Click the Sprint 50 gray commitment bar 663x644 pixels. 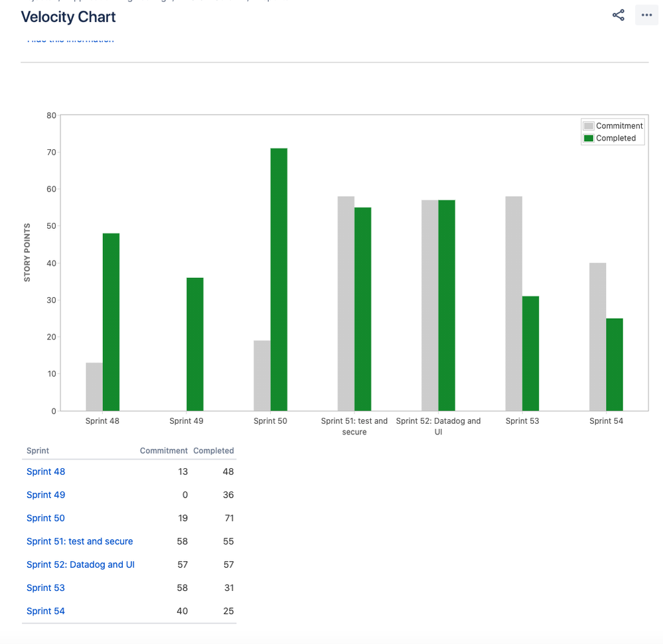coord(262,375)
